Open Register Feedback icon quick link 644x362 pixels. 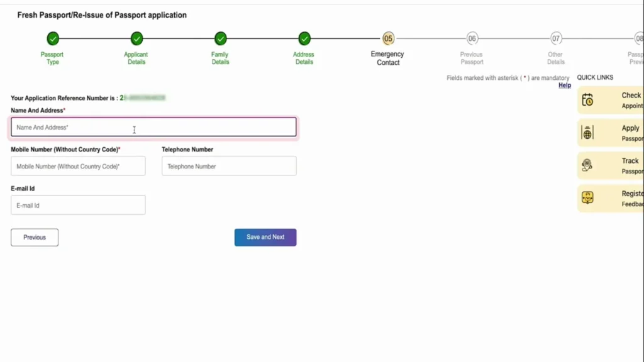587,197
